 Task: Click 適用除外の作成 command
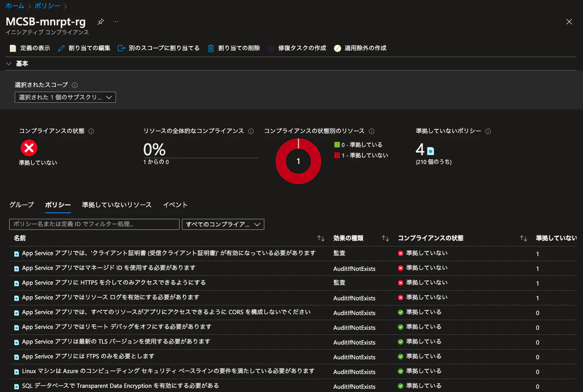(x=360, y=48)
